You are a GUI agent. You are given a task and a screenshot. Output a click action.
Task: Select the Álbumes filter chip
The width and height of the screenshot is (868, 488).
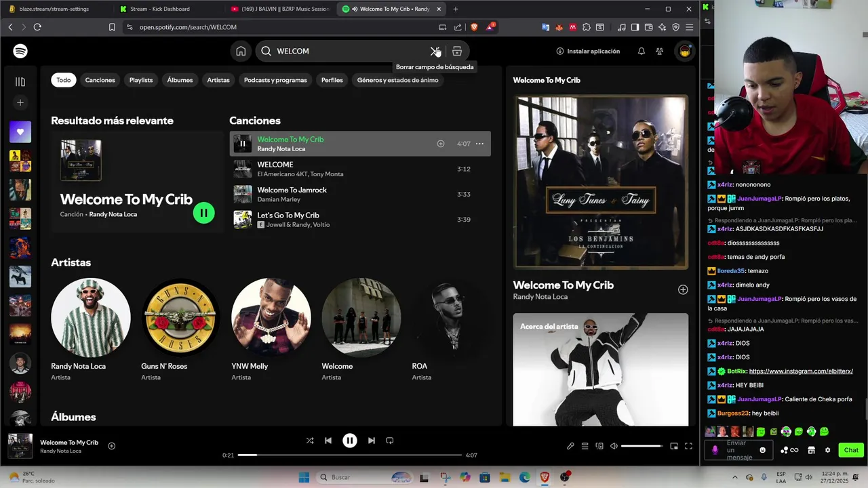[180, 80]
